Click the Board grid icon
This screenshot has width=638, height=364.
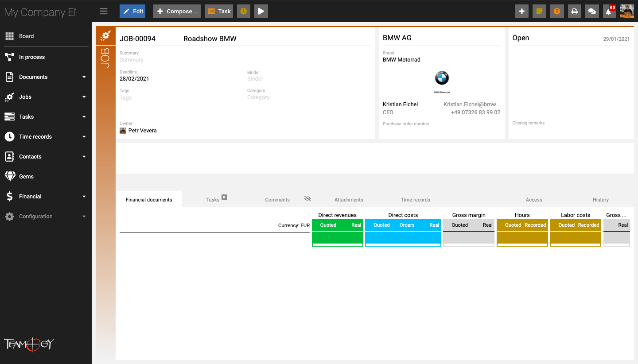10,36
